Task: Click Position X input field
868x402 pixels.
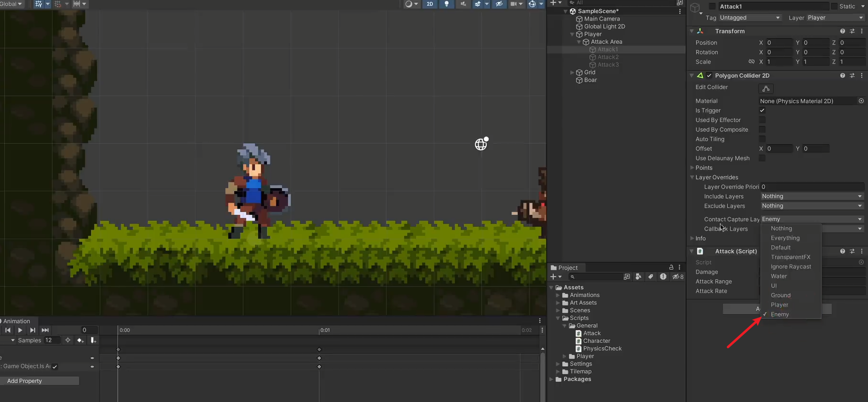Action: coord(779,42)
